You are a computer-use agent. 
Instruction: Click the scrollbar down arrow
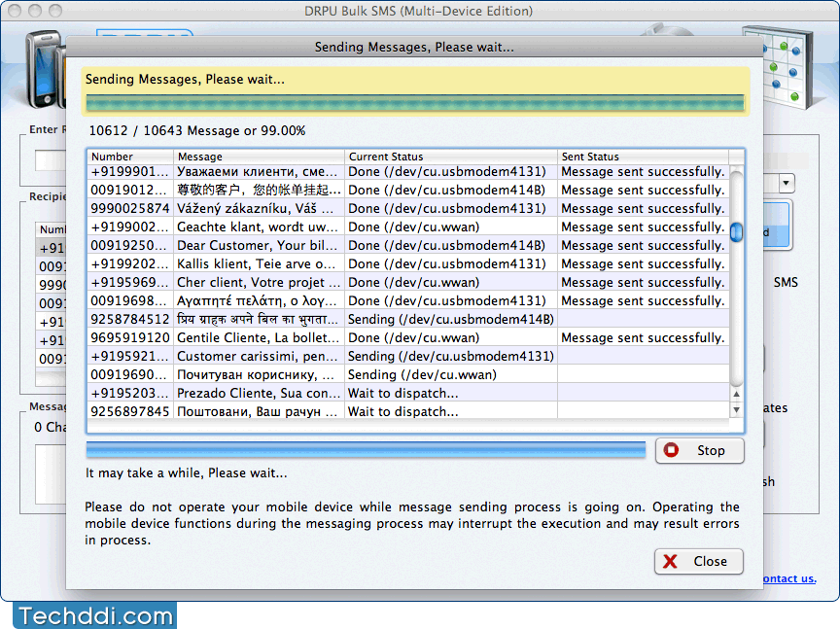pyautogui.click(x=737, y=410)
